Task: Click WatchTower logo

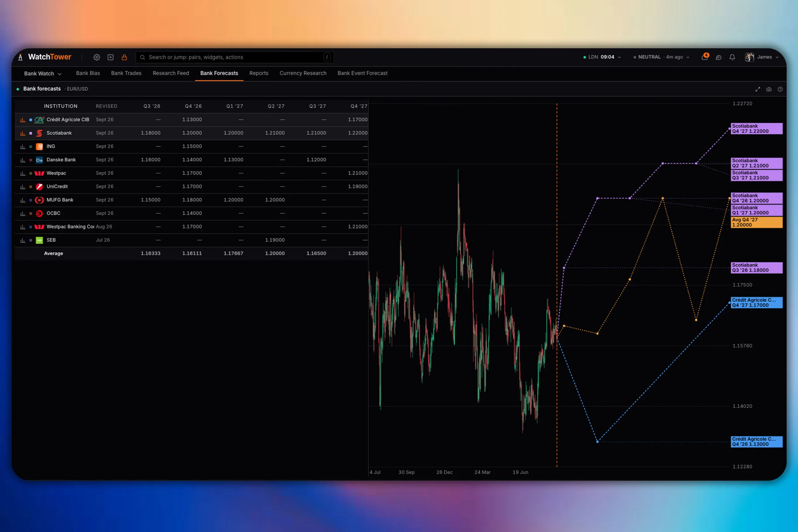Action: tap(45, 57)
